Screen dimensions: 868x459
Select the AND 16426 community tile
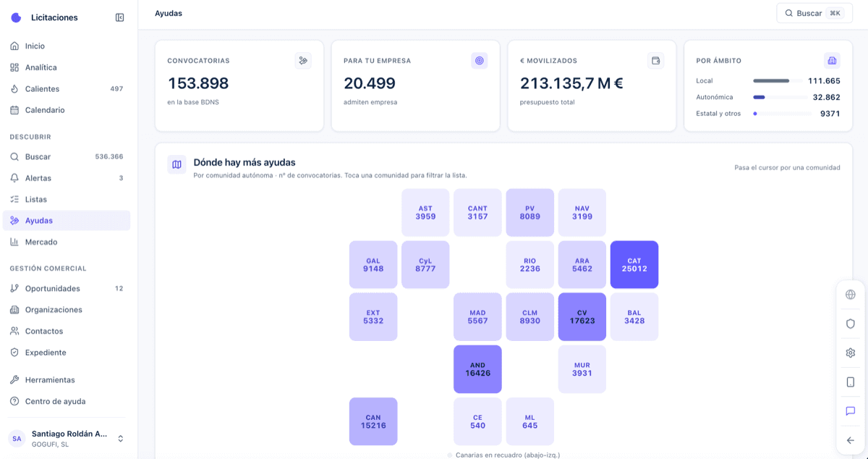[477, 369]
